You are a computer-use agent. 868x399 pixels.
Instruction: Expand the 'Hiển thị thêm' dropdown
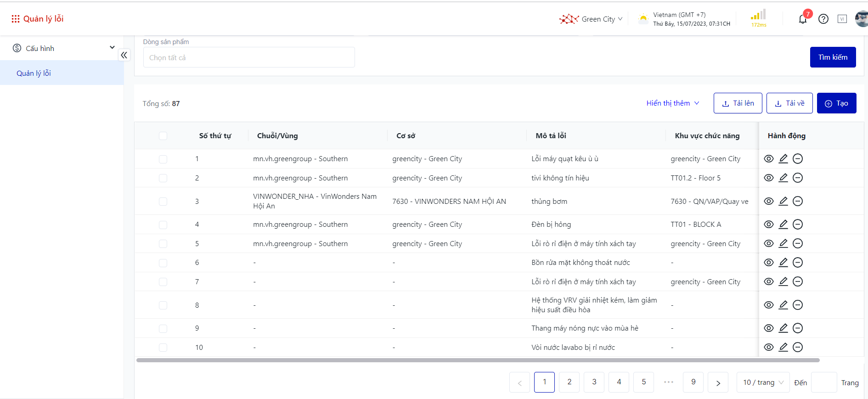pyautogui.click(x=672, y=103)
